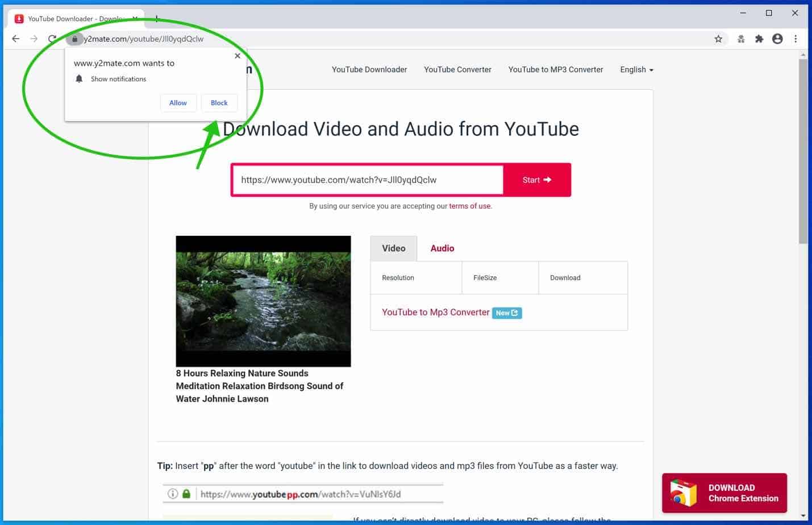Click the browser forward arrow
812x525 pixels.
pos(34,39)
